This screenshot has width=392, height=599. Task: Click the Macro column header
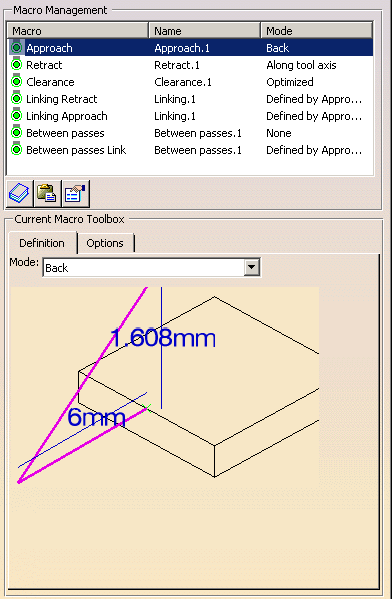click(x=78, y=30)
